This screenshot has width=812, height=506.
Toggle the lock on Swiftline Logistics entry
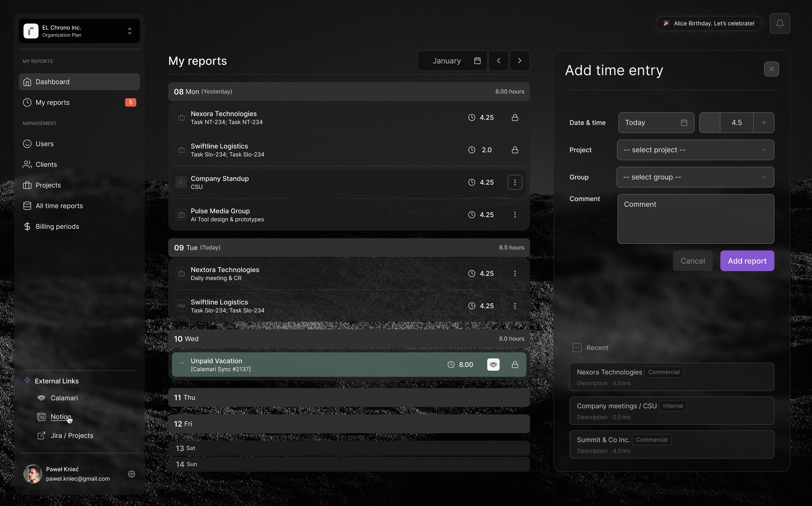[x=515, y=150]
